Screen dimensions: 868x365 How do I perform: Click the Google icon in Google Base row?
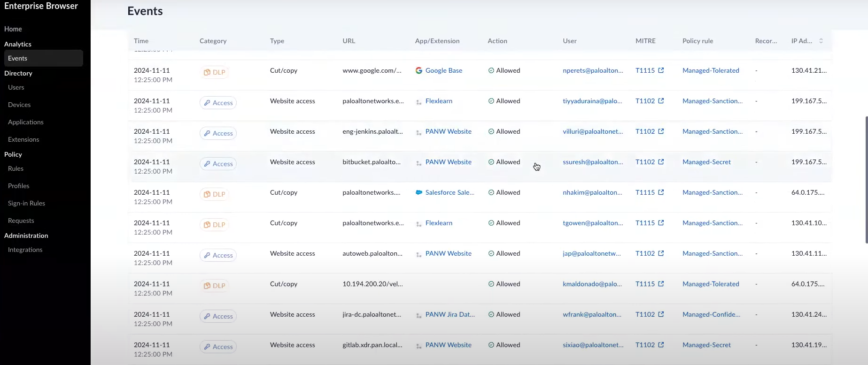(418, 70)
